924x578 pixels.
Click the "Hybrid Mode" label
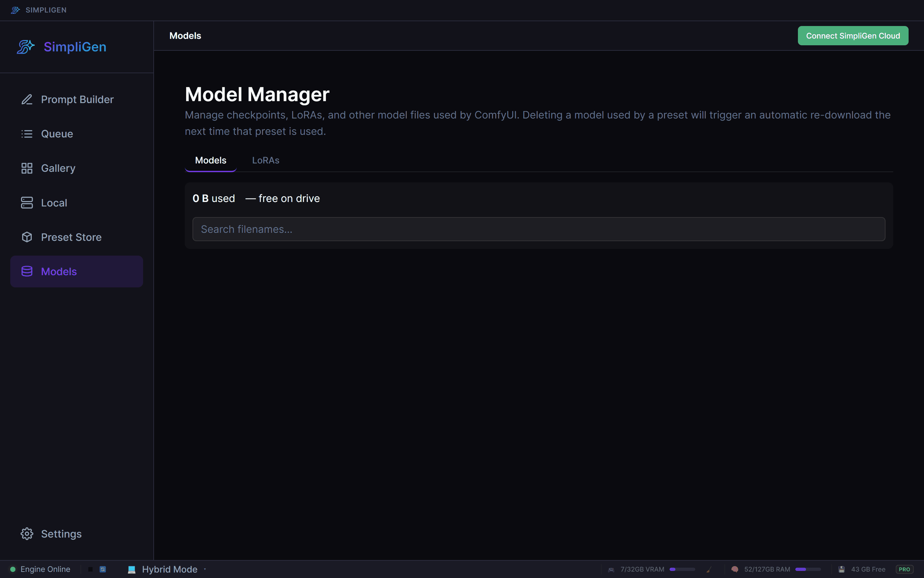coord(169,569)
